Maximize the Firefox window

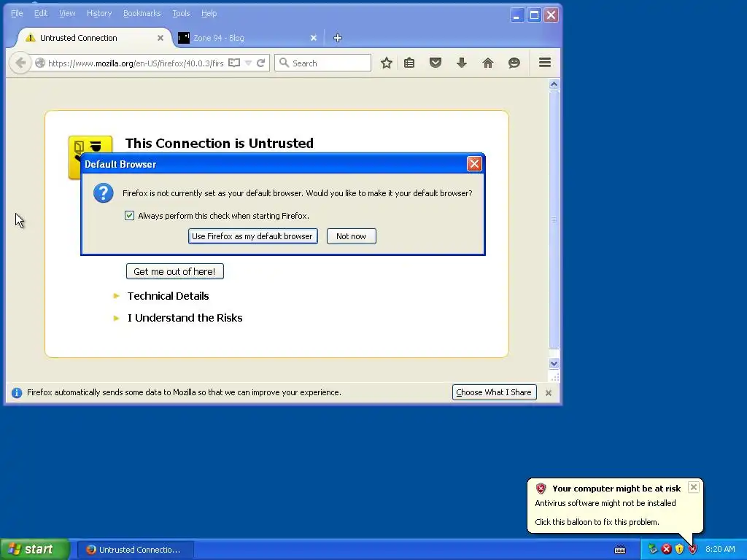[534, 15]
